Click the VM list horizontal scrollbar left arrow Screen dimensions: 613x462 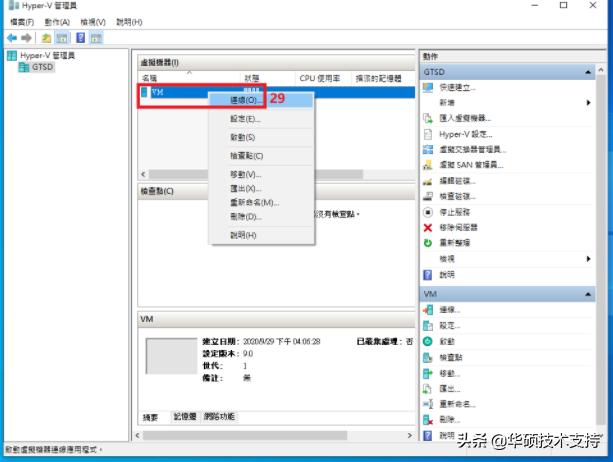point(143,174)
